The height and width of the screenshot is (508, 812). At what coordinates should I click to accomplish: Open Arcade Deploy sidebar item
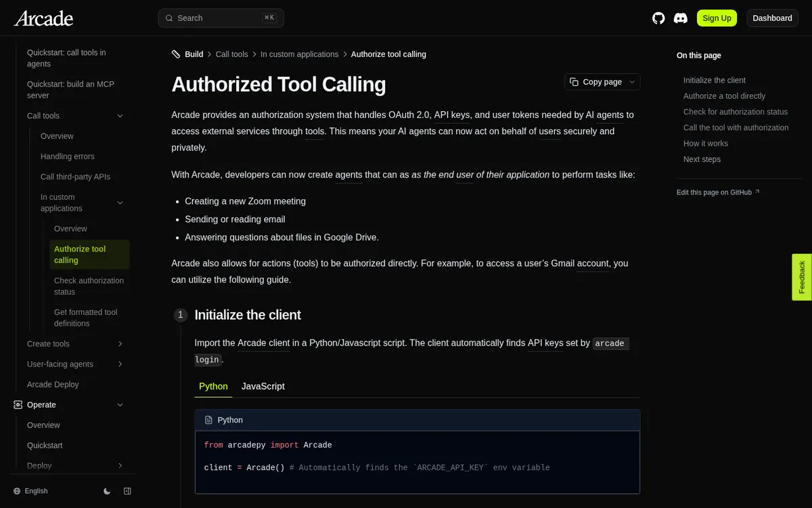click(x=53, y=384)
